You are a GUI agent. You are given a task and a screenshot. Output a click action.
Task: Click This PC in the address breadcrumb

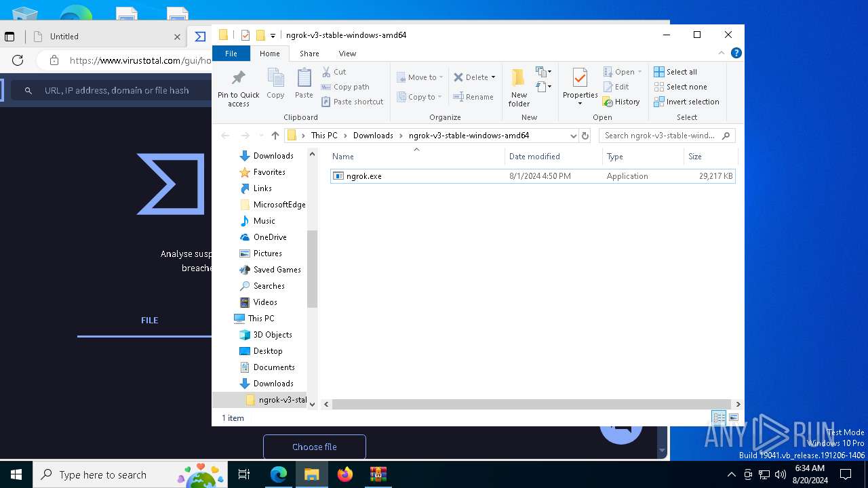tap(324, 136)
